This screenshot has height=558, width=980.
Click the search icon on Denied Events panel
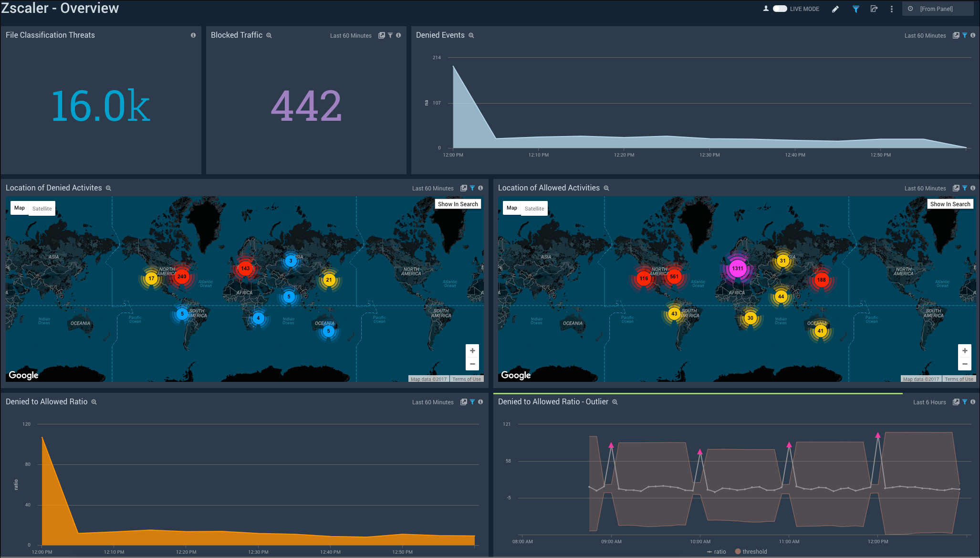click(472, 35)
